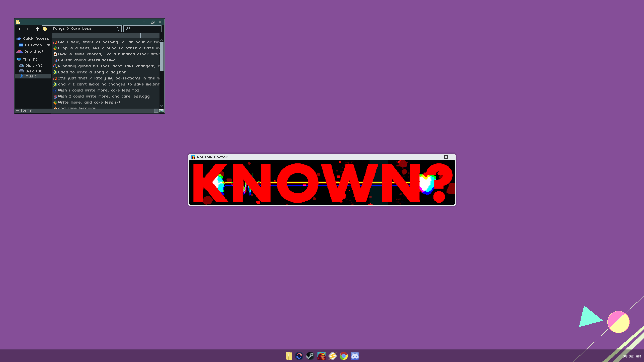The height and width of the screenshot is (362, 644).
Task: Open file [Guitar chord interlude].midi
Action: (x=87, y=60)
